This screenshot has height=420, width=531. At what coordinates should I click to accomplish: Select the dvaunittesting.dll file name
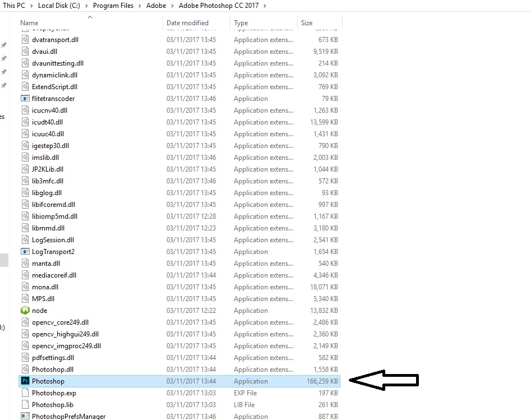pyautogui.click(x=58, y=63)
